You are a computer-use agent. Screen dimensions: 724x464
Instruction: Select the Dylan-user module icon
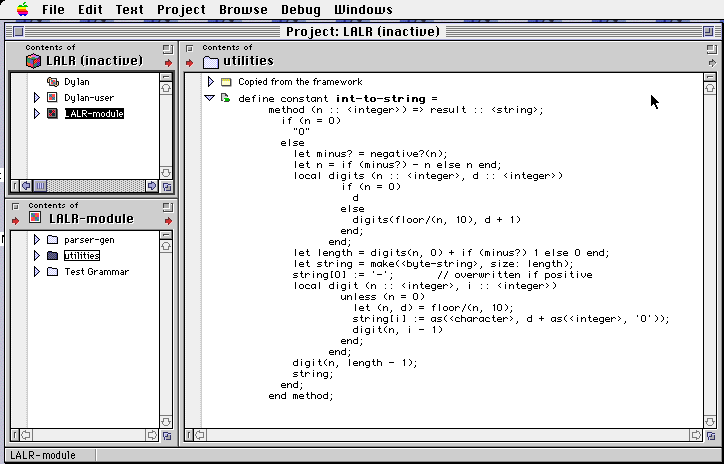tap(52, 97)
